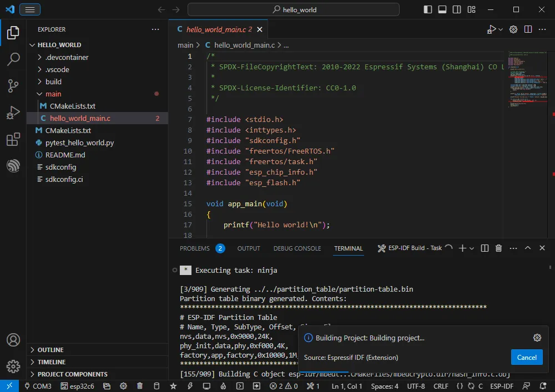Click the lightning flash icon in status bar
This screenshot has height=392, width=555.
[190, 386]
